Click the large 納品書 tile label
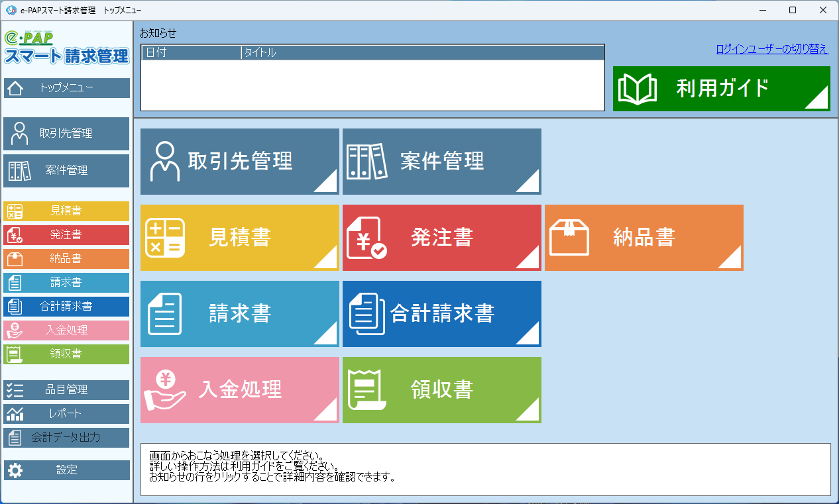Image resolution: width=839 pixels, height=504 pixels. 644,237
